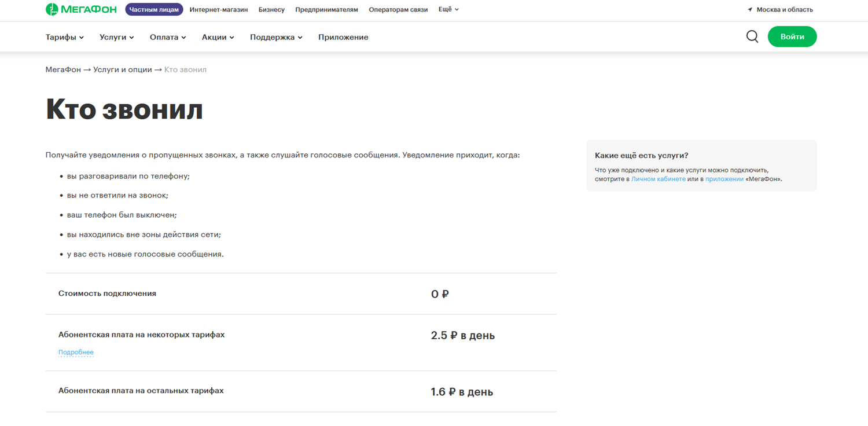Expand the Оплата menu
This screenshot has width=868, height=426.
[168, 37]
